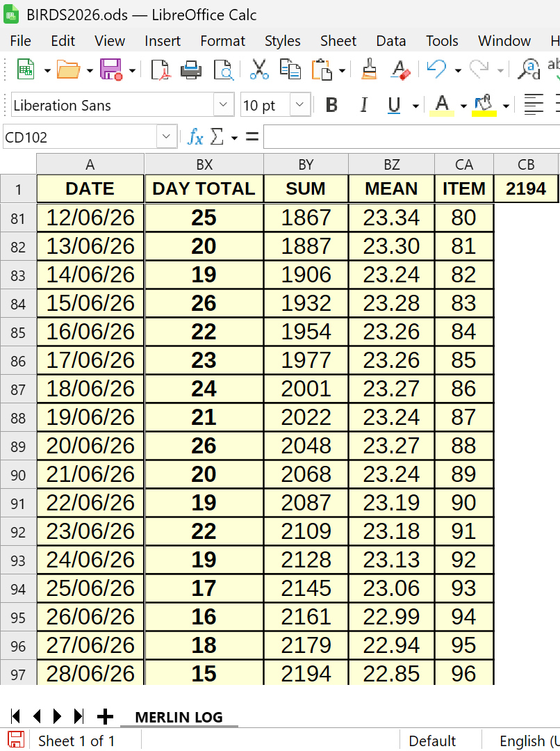This screenshot has height=751, width=560.
Task: Click the Paste clipboard icon
Action: click(322, 70)
